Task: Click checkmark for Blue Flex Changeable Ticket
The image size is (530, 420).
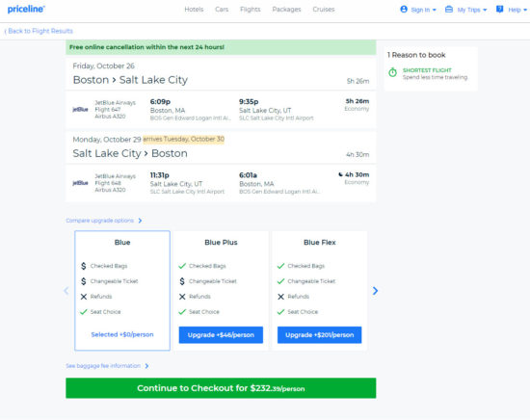Action: (280, 281)
